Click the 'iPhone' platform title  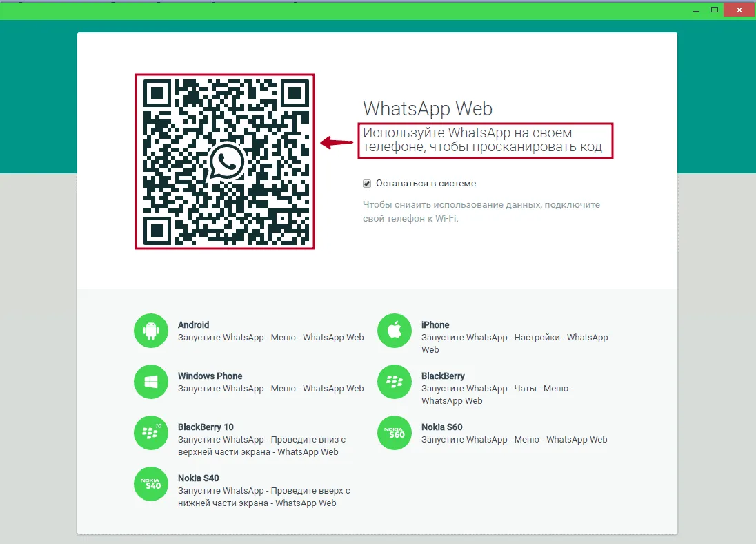435,325
